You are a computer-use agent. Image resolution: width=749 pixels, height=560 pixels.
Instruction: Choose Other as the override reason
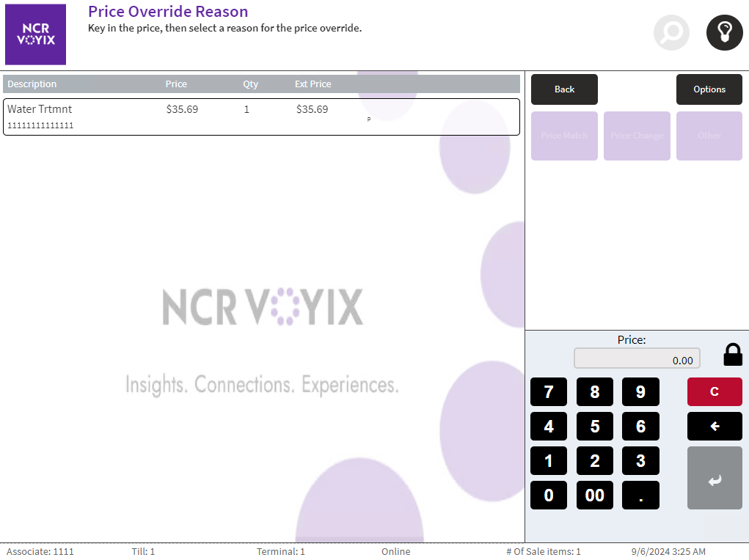click(709, 136)
